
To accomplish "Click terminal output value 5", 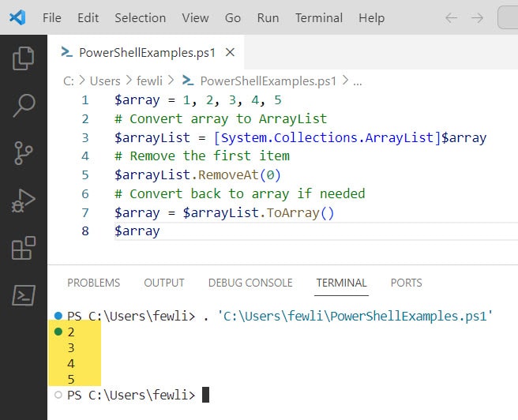I will 71,380.
